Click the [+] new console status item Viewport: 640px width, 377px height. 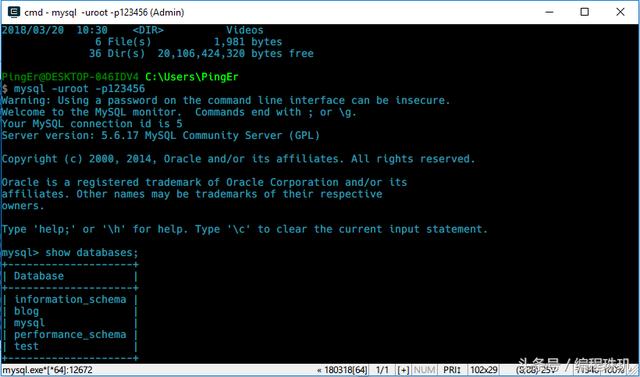403,370
